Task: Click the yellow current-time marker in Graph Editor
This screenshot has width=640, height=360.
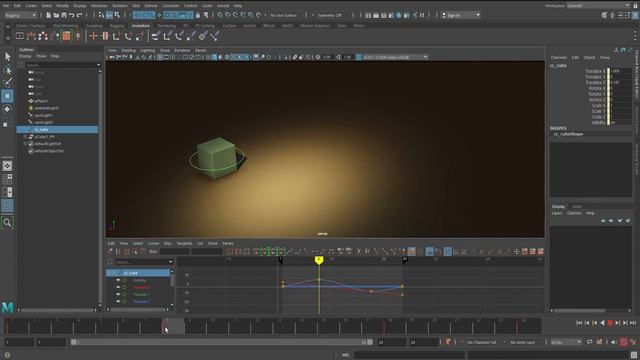Action: [x=319, y=260]
